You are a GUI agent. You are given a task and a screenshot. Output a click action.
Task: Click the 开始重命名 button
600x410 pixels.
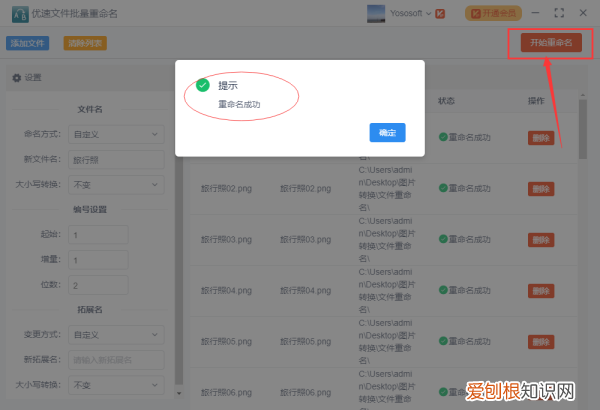click(x=551, y=42)
